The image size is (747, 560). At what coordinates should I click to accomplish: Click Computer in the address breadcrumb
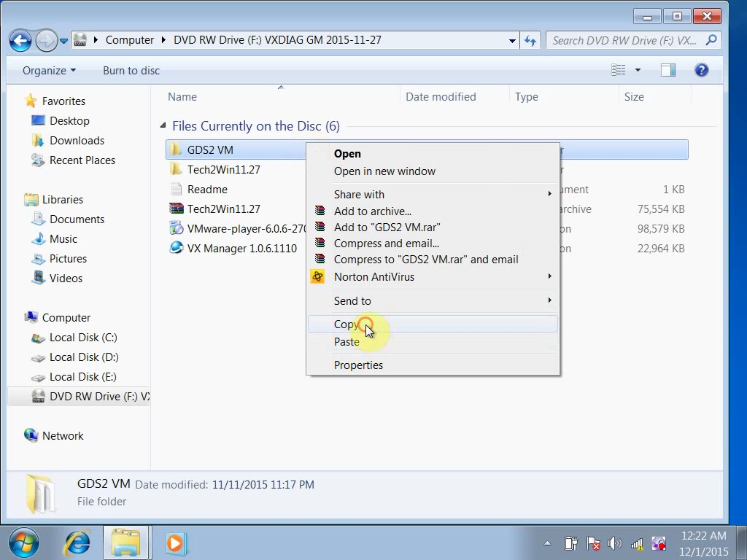pos(130,40)
